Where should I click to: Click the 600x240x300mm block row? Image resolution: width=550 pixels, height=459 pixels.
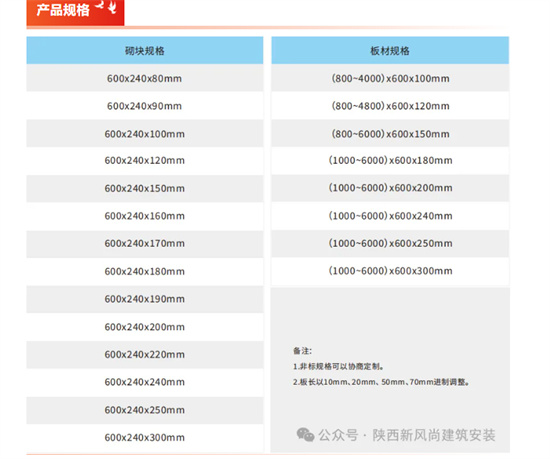[x=145, y=438]
